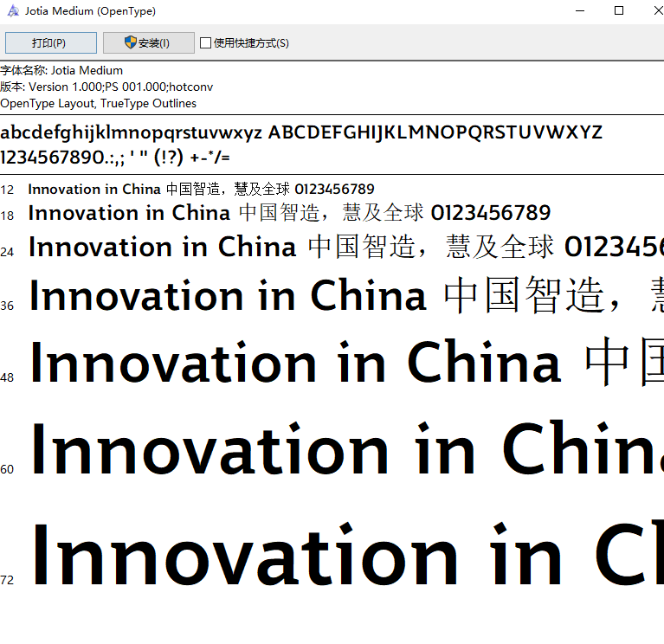Click the Jotia Medium (OpenType) window title
The width and height of the screenshot is (664, 644).
click(x=91, y=11)
